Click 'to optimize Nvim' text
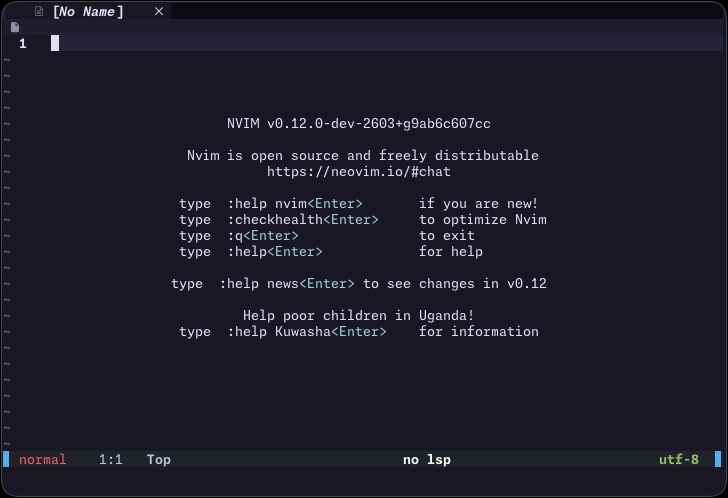This screenshot has height=498, width=728. pos(482,220)
